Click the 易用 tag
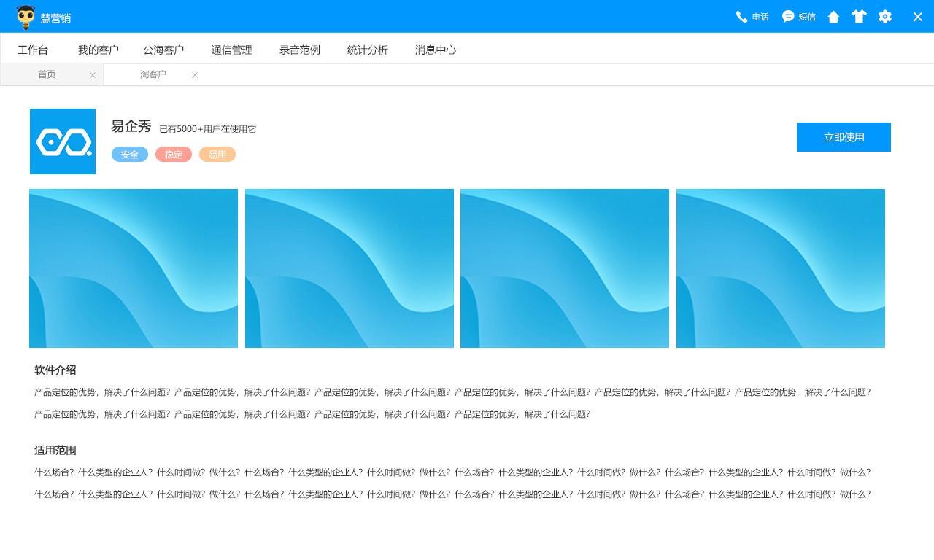Image resolution: width=934 pixels, height=560 pixels. (x=217, y=155)
